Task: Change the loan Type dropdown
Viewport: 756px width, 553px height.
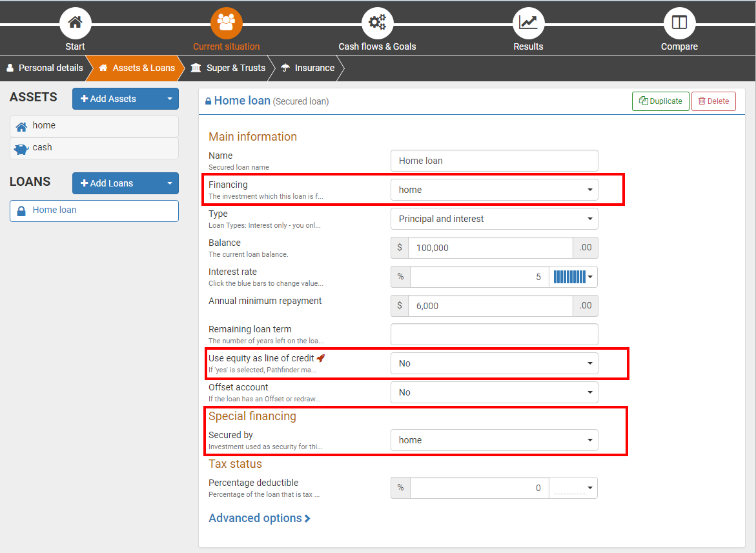Action: pos(494,219)
